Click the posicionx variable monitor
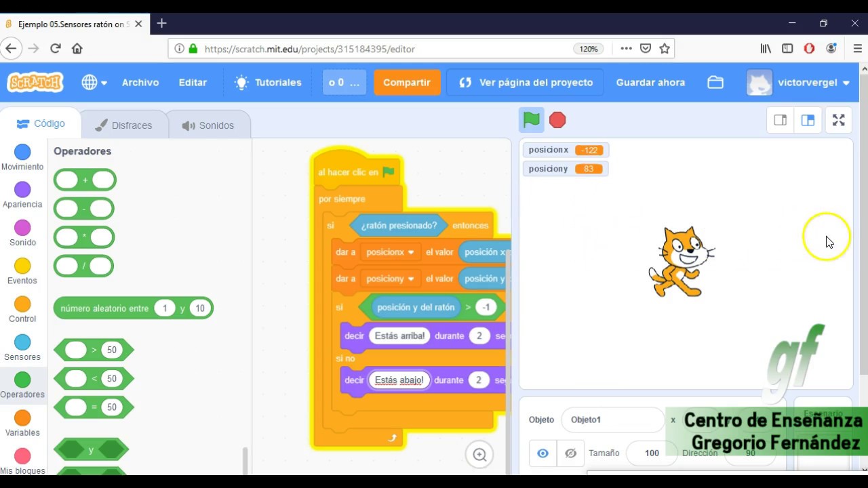Image resolution: width=868 pixels, height=488 pixels. coord(566,150)
